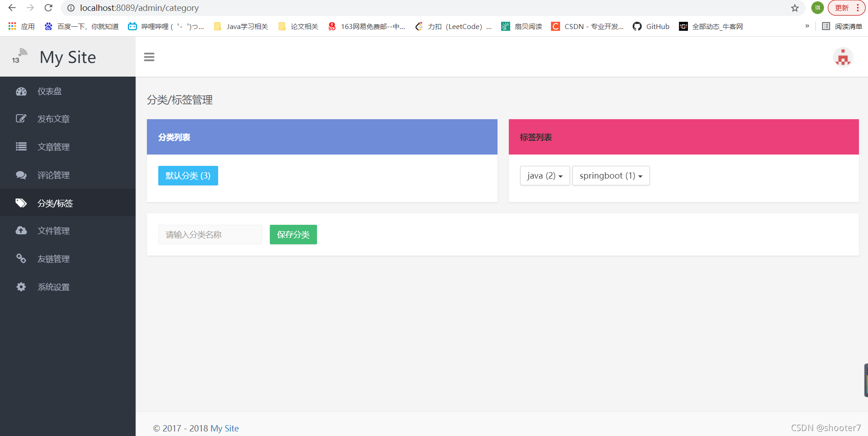Bookmark page with star icon
Viewport: 868px width, 436px height.
point(795,8)
